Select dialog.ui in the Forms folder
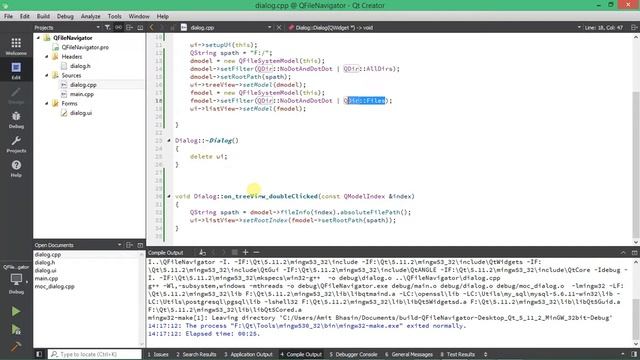Image resolution: width=640 pixels, height=360 pixels. [81, 113]
